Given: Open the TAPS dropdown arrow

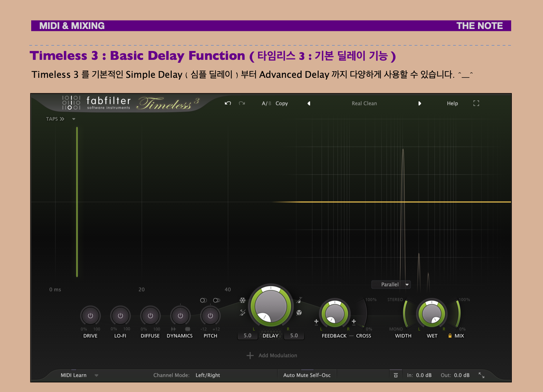Looking at the screenshot, I should pyautogui.click(x=74, y=119).
